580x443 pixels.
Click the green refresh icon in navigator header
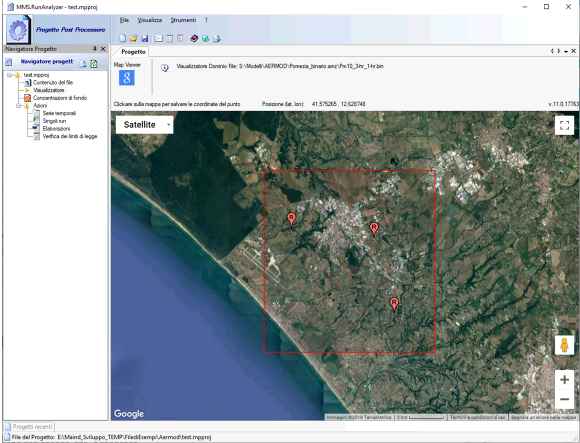click(x=94, y=63)
